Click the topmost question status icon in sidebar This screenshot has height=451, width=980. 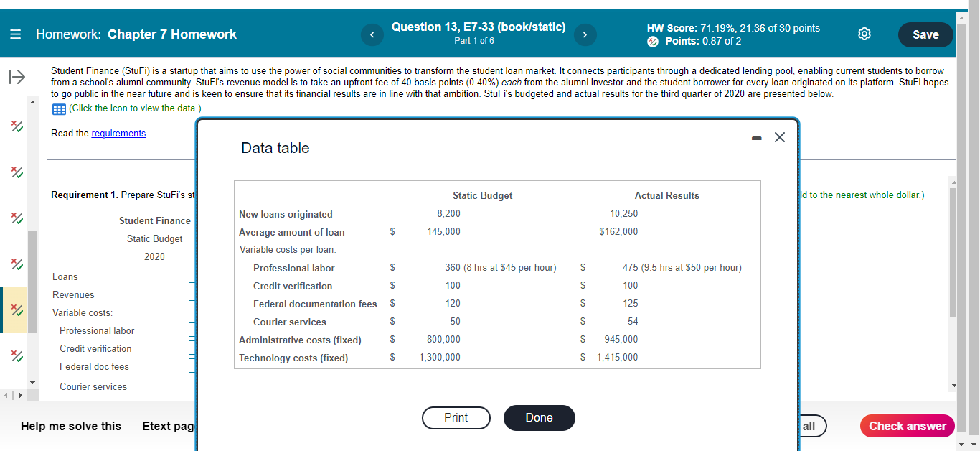pyautogui.click(x=17, y=126)
